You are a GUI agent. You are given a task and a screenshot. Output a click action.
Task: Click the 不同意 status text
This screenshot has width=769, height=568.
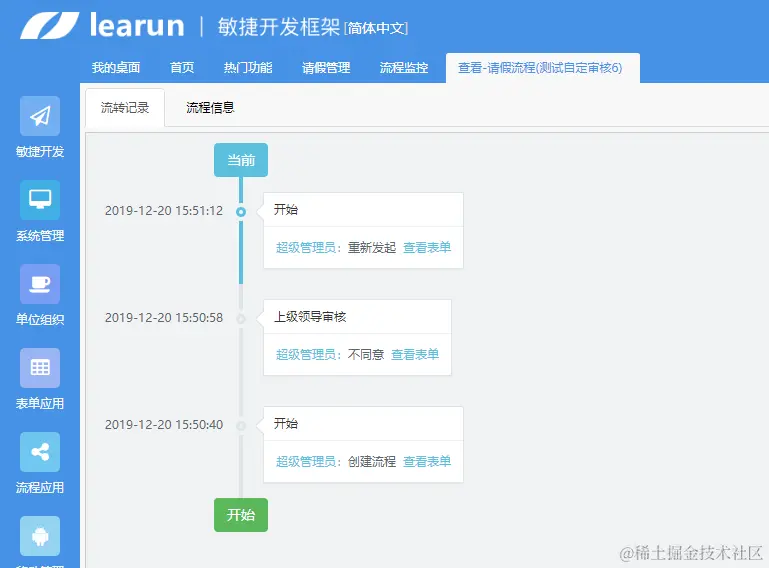(366, 354)
